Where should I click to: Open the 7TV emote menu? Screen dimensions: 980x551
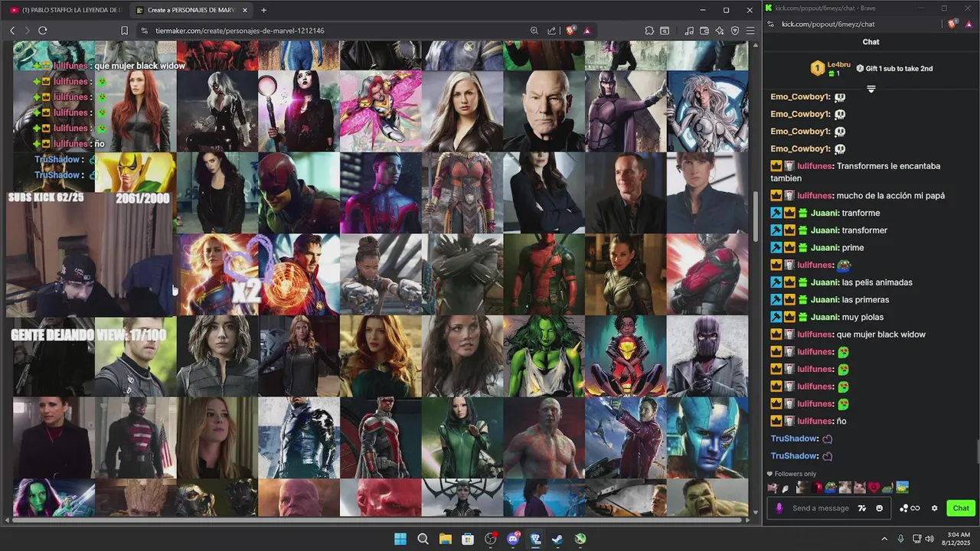pyautogui.click(x=862, y=508)
